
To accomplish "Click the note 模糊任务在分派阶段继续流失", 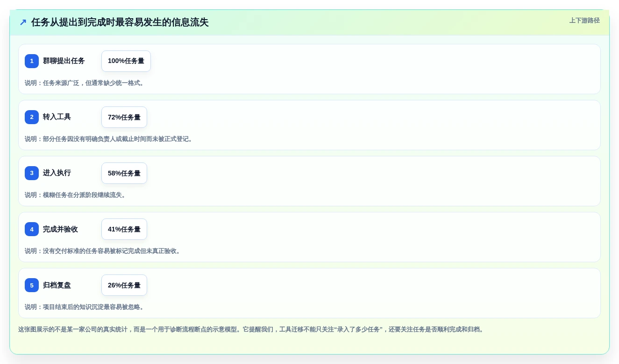I will pos(76,195).
